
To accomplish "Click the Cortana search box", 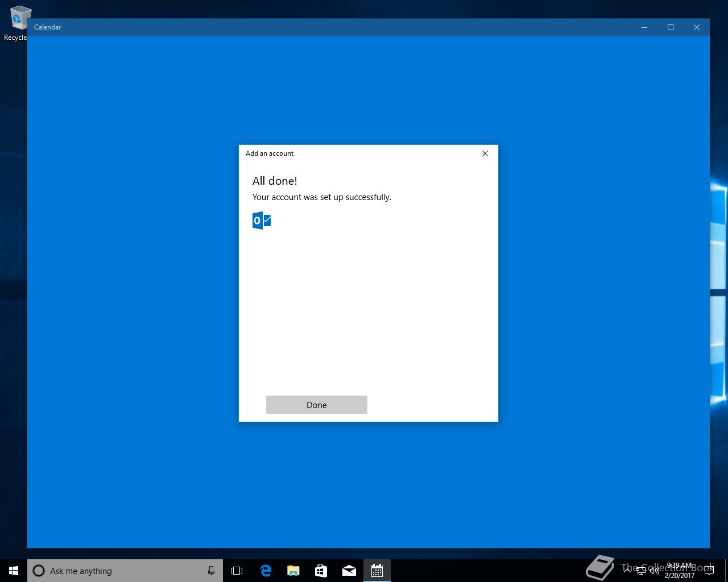I will pos(125,571).
